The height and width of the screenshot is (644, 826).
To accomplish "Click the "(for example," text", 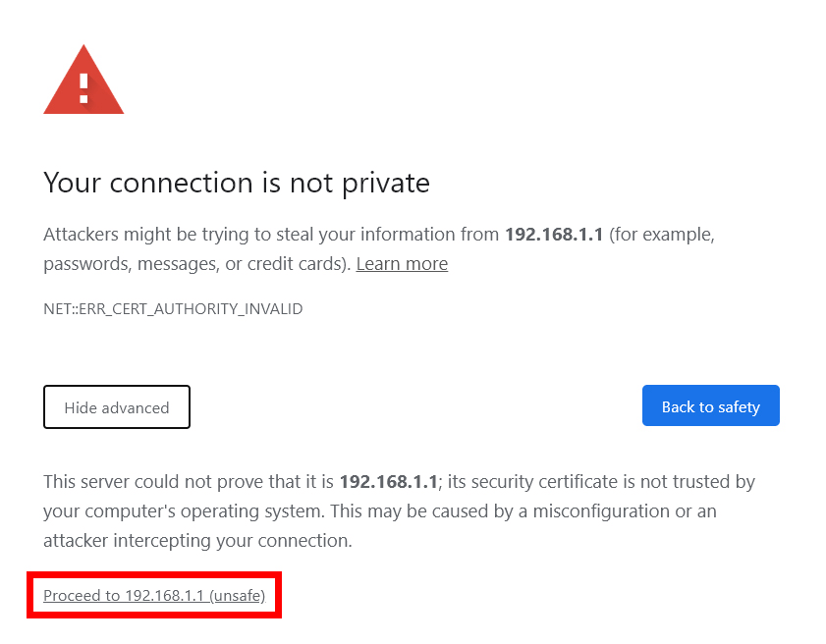I will (x=662, y=235).
